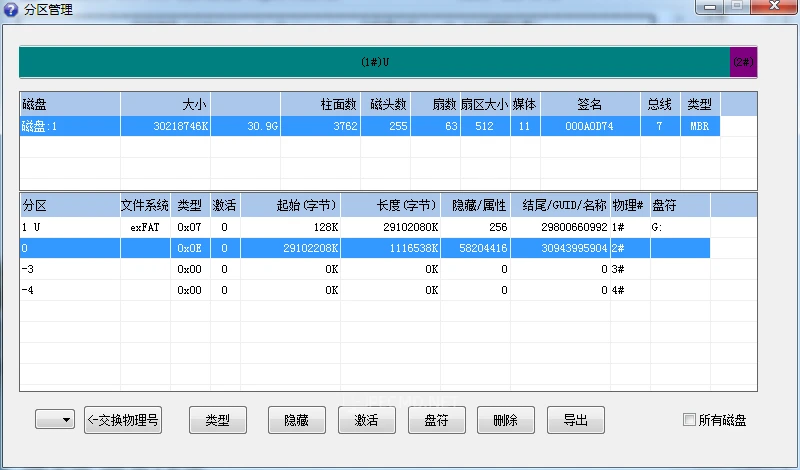This screenshot has width=800, height=470.
Task: Click the 签名 column header
Action: [x=590, y=104]
